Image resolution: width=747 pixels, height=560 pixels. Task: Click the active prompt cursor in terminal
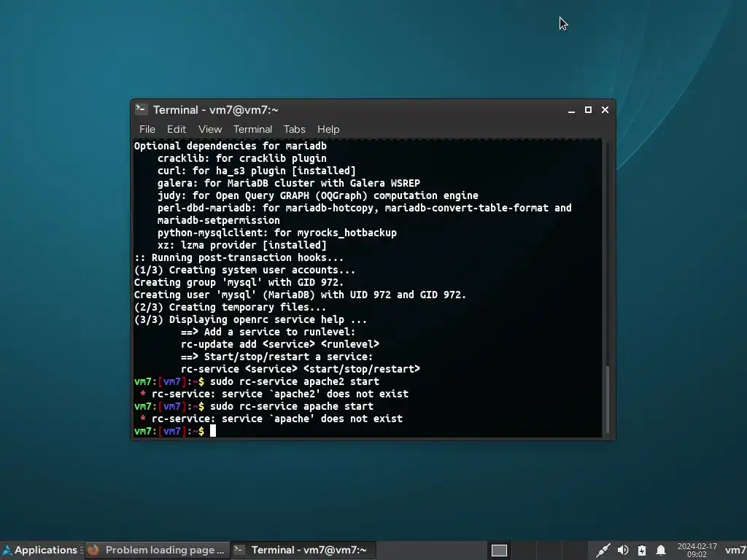pos(213,431)
